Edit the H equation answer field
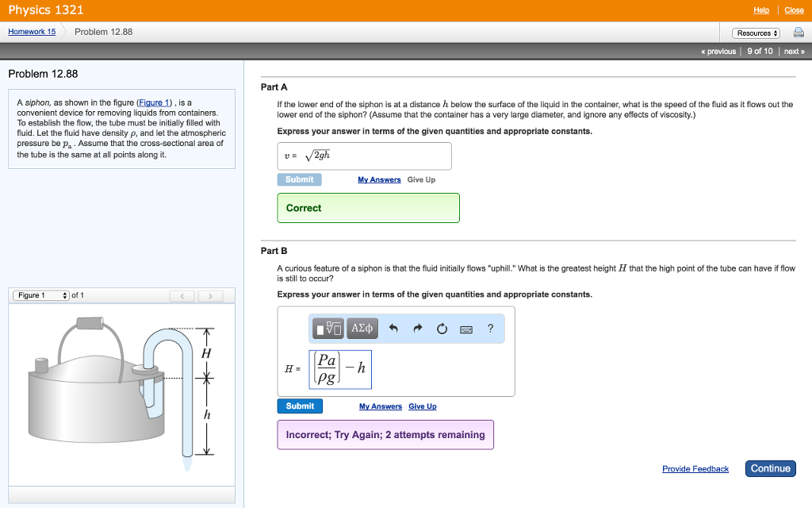 coord(341,369)
